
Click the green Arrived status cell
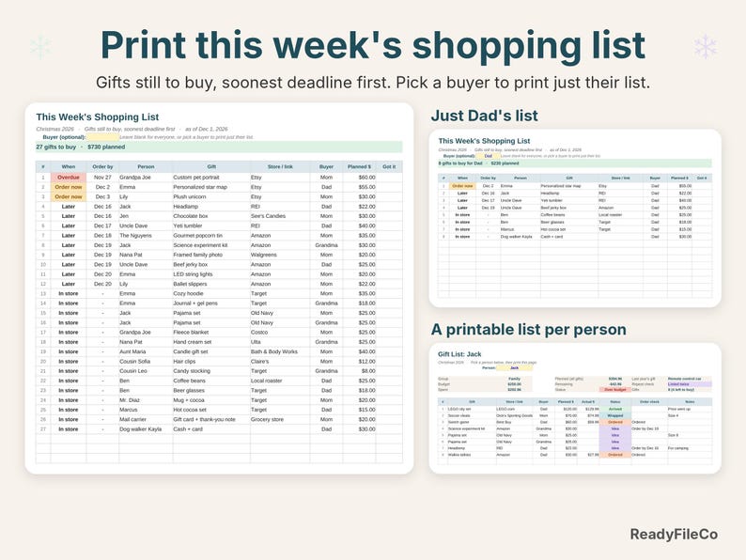click(615, 409)
